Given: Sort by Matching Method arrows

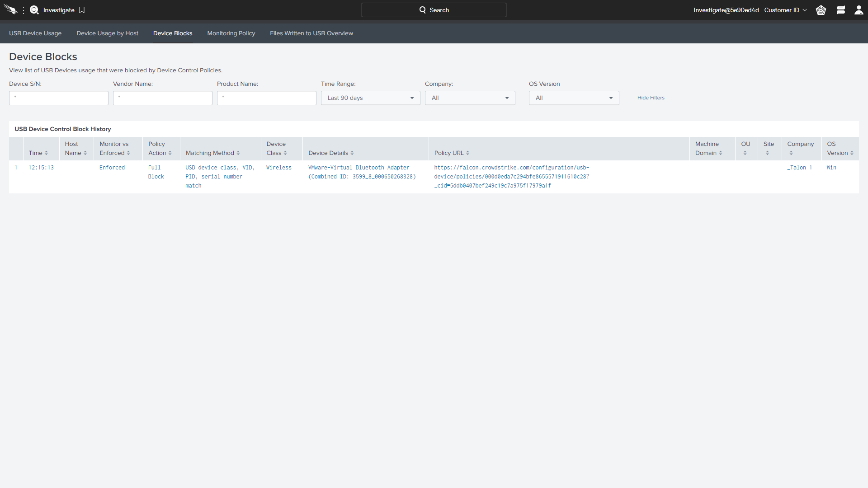Looking at the screenshot, I should pyautogui.click(x=238, y=153).
